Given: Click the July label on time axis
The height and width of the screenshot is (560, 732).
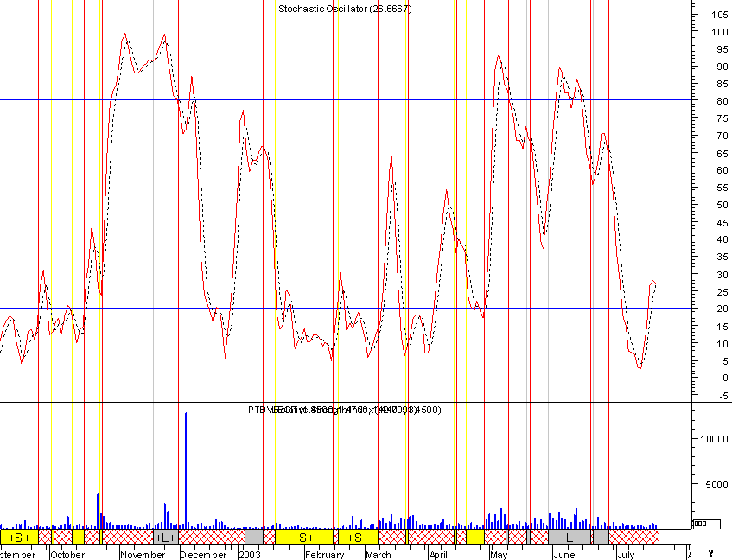Looking at the screenshot, I should (626, 555).
